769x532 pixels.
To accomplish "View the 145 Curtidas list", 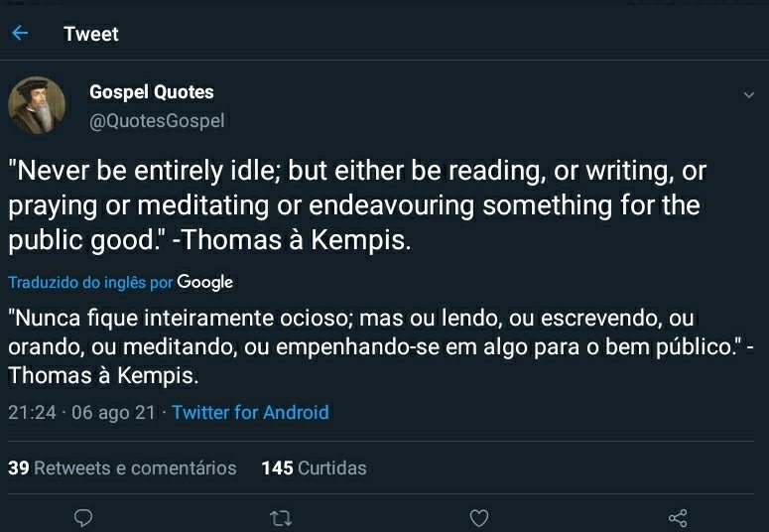I will (314, 467).
